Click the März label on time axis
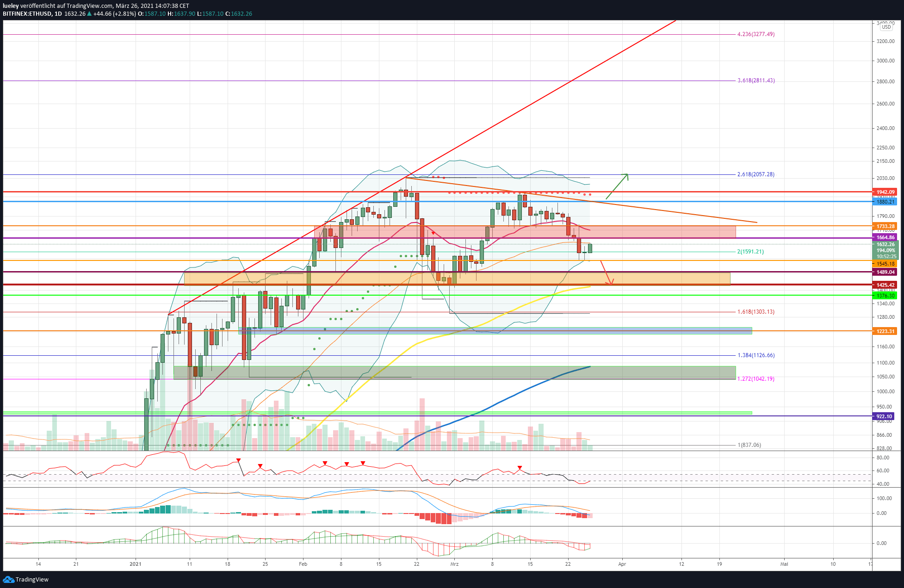 [x=454, y=564]
